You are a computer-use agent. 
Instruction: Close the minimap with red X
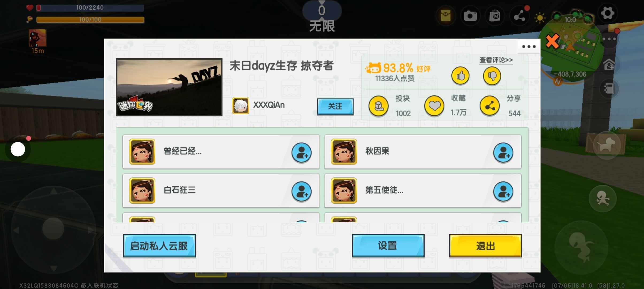552,41
